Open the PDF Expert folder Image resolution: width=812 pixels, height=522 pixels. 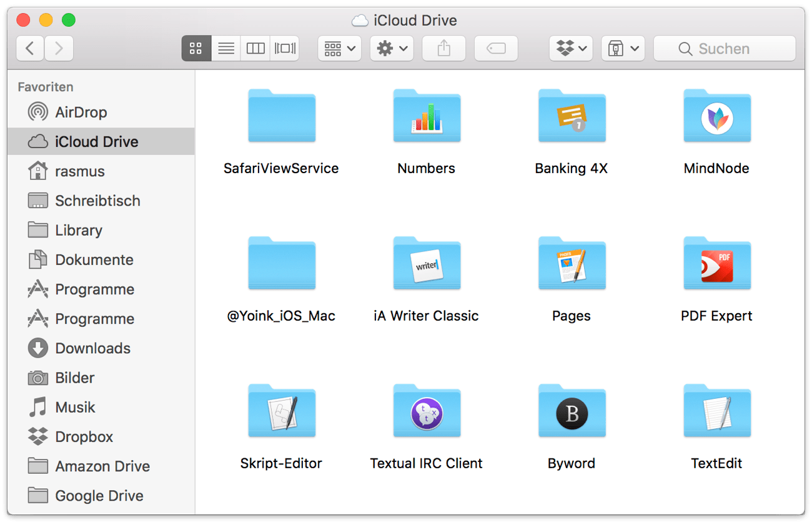click(x=716, y=263)
